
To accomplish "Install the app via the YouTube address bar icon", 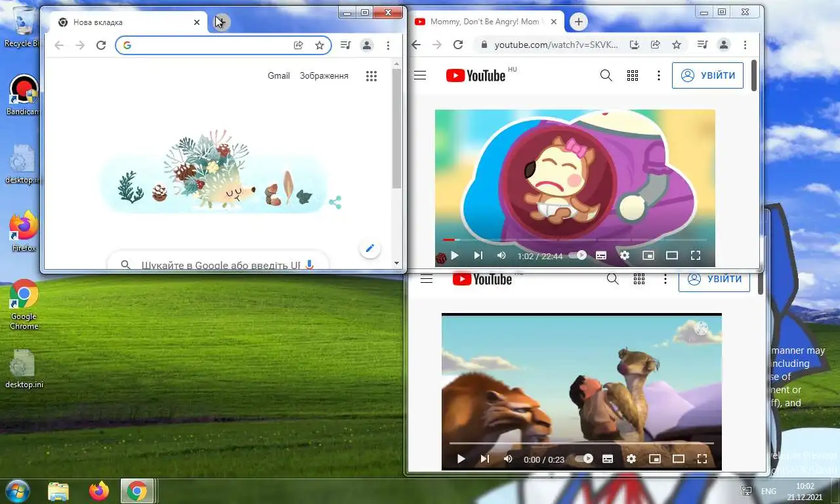I will coord(634,45).
